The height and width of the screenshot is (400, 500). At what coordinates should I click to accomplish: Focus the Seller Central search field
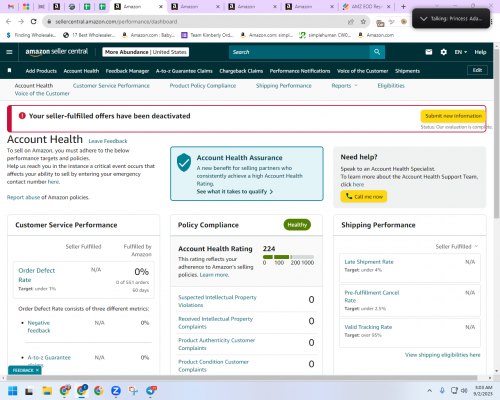(x=299, y=52)
